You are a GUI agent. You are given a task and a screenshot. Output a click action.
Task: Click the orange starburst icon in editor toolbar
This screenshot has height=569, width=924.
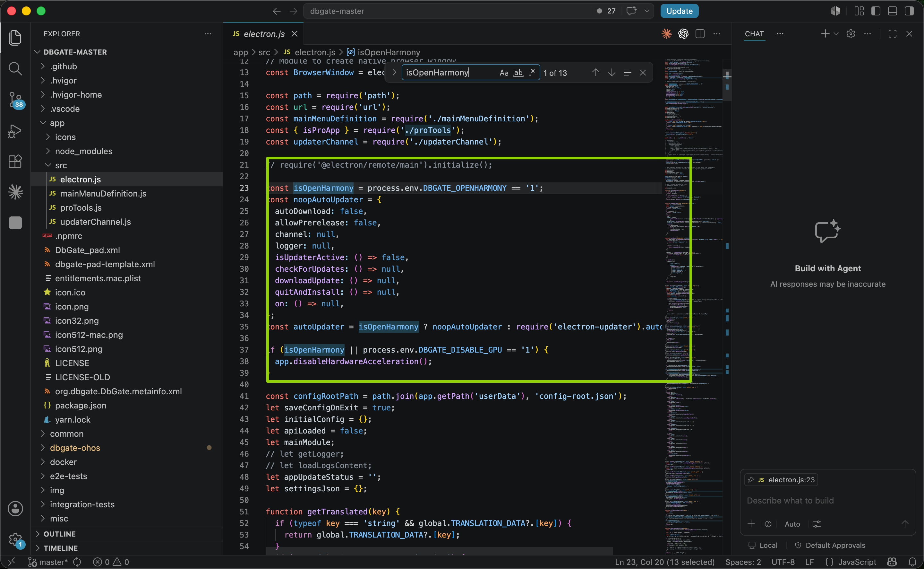[x=666, y=34]
